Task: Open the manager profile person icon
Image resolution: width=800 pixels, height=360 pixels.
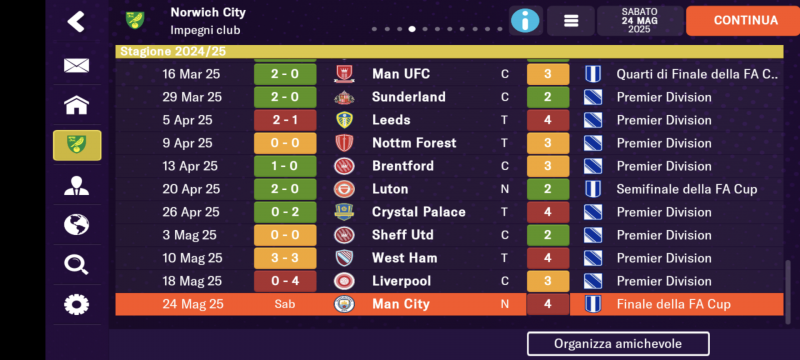Action: [x=77, y=185]
